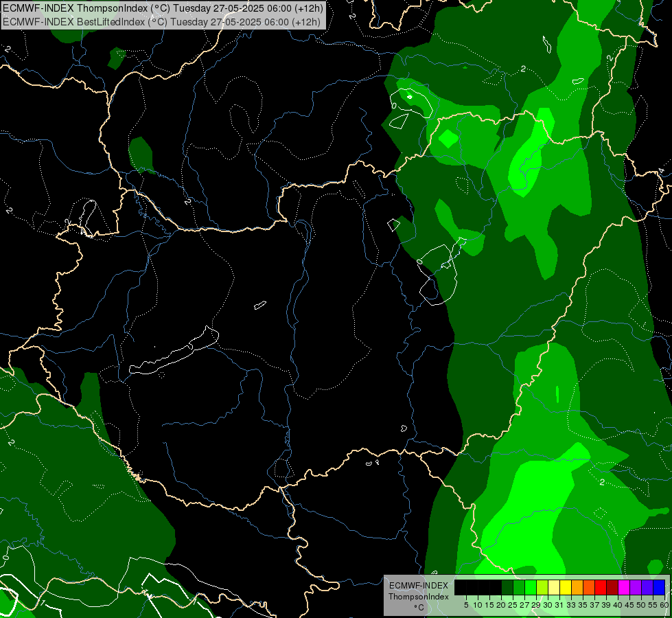Click the legend scale value "60"
This screenshot has width=672, height=618.
point(664,605)
